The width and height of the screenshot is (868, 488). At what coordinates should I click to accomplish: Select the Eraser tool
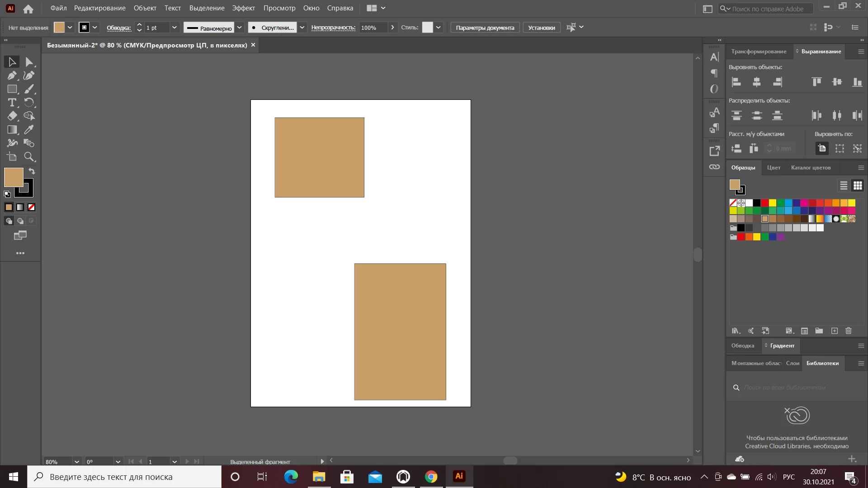pos(12,116)
